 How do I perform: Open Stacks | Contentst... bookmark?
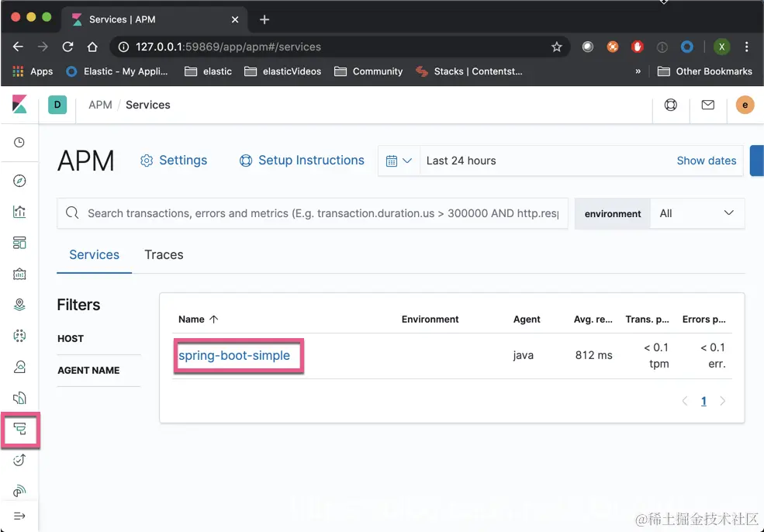tap(468, 71)
